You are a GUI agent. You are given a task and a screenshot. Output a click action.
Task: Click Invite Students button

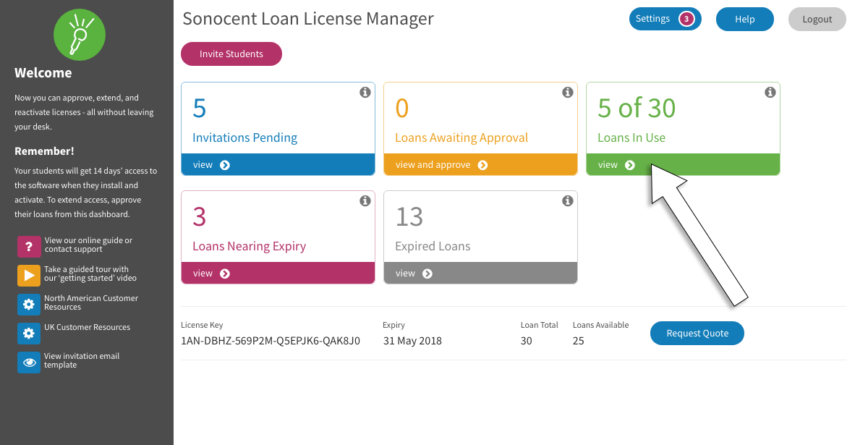(x=231, y=54)
